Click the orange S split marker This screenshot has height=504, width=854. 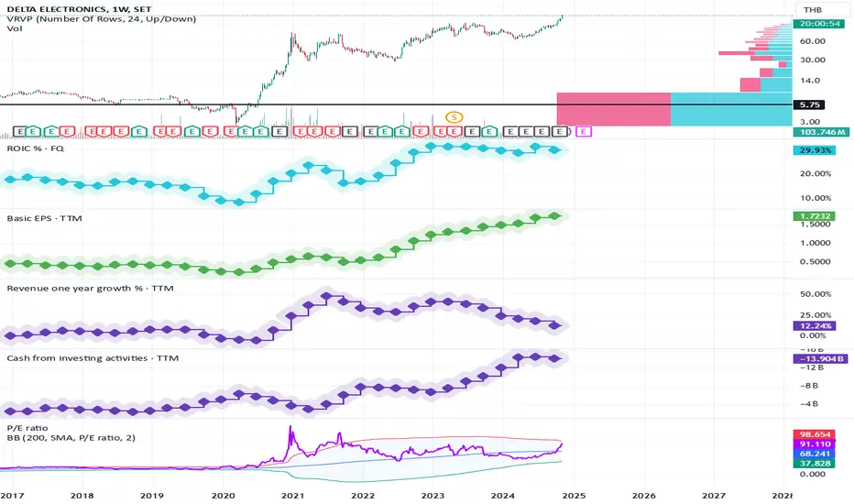(x=454, y=116)
